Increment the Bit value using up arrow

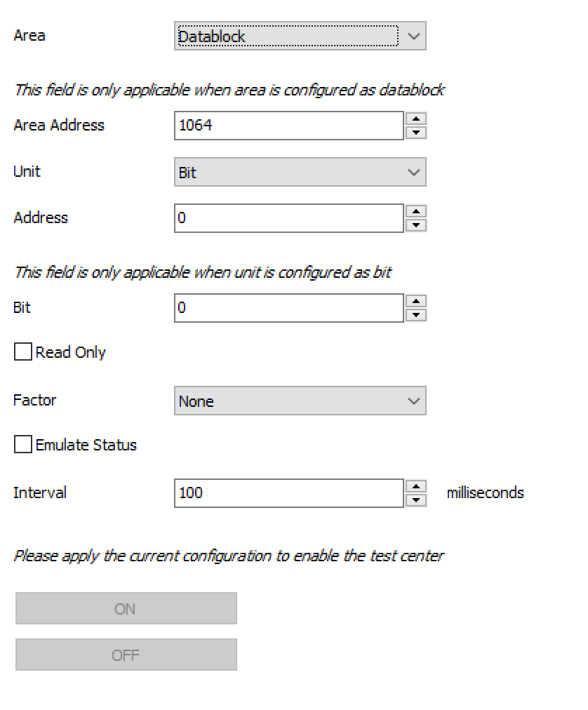tap(416, 301)
